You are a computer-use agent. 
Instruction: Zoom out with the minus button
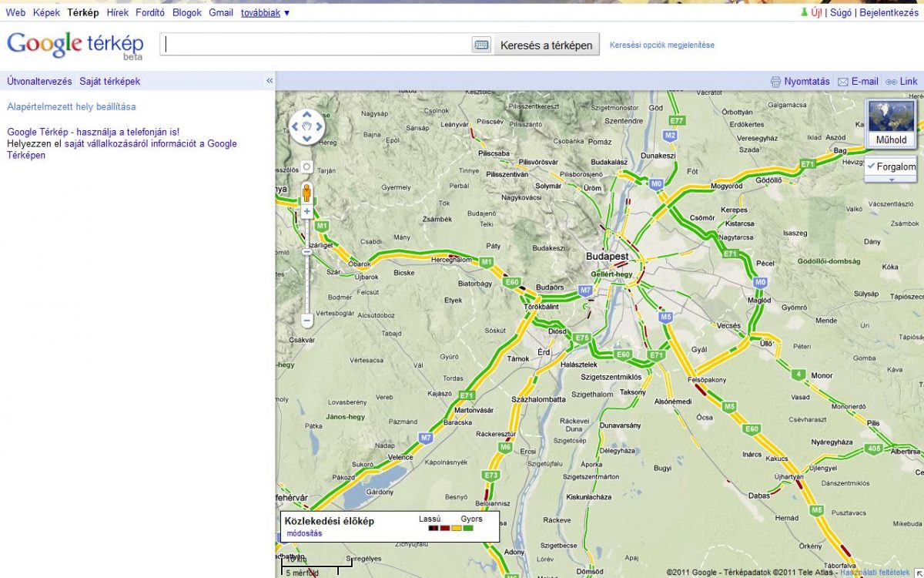coord(306,320)
